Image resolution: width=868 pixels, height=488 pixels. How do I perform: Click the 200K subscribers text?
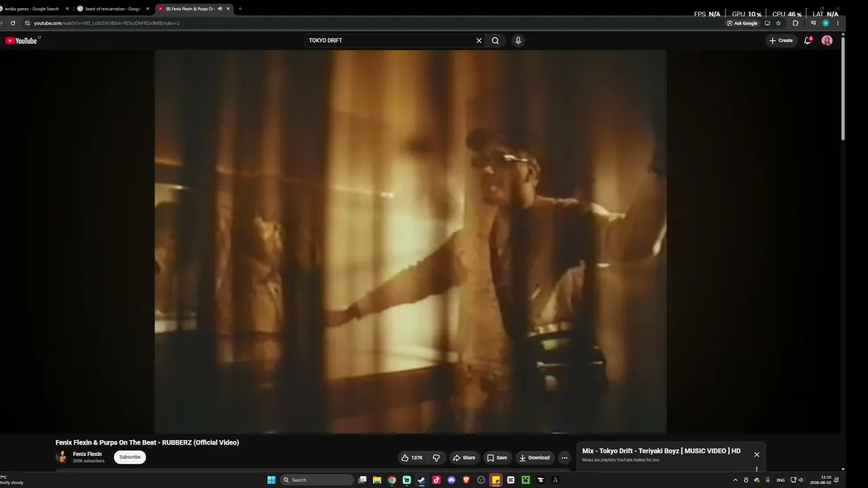point(89,461)
